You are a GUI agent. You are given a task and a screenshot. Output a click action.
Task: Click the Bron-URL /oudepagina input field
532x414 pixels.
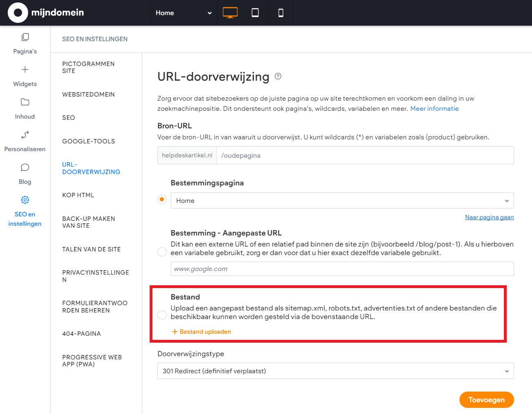pos(364,155)
